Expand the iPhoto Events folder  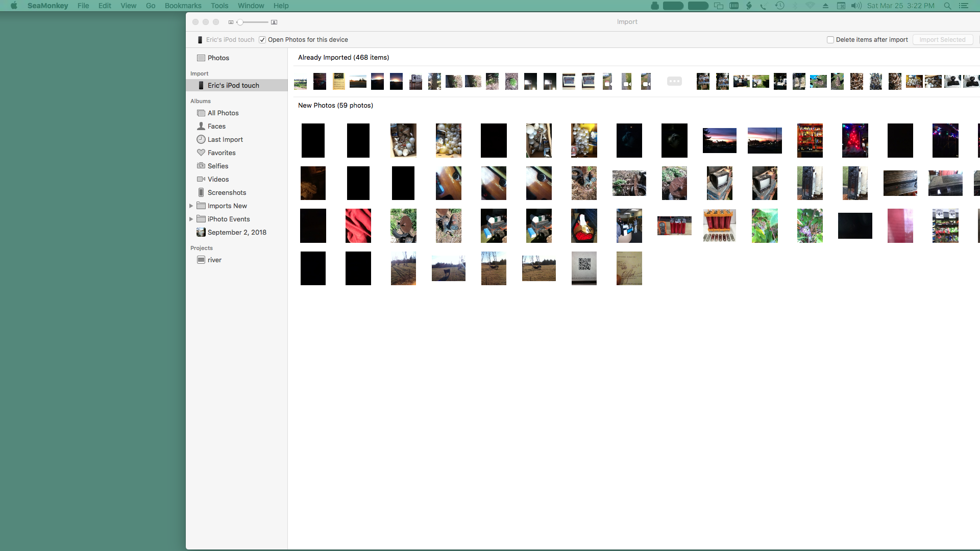pos(191,219)
